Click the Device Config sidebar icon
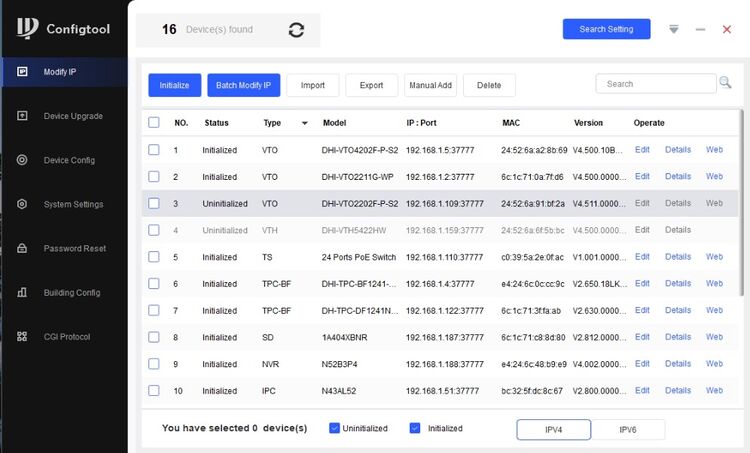Image resolution: width=750 pixels, height=453 pixels. click(x=22, y=160)
